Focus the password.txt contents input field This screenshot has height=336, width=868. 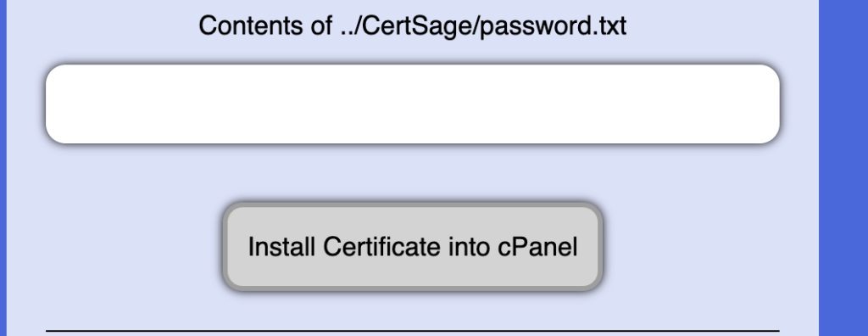(x=413, y=104)
